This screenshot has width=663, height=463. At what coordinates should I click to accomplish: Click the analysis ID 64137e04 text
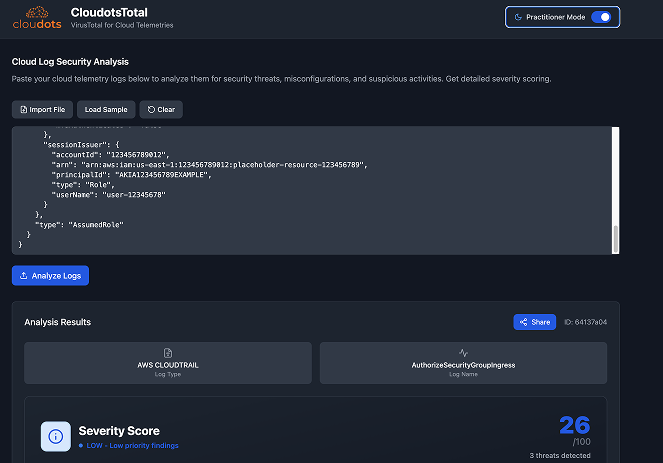(586, 322)
